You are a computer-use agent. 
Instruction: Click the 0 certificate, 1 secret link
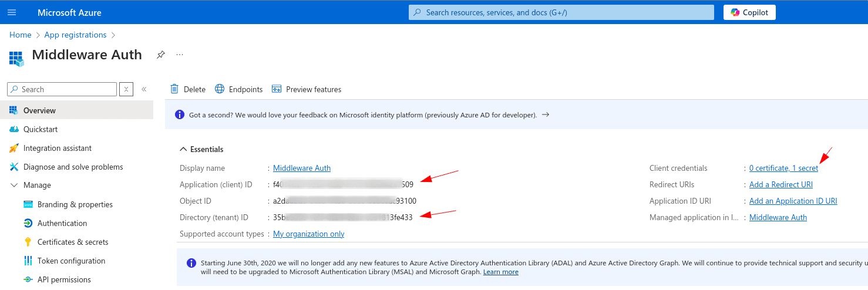coord(783,168)
